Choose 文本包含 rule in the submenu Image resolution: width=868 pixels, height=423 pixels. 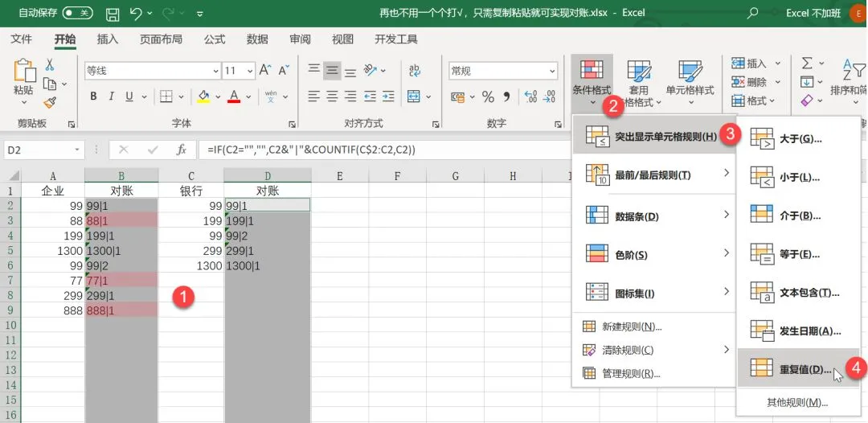[800, 293]
